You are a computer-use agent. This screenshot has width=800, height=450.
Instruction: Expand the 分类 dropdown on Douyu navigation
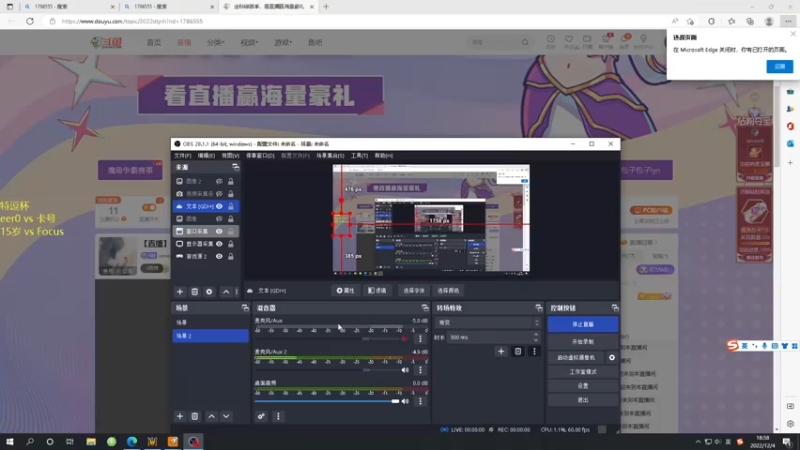pyautogui.click(x=215, y=42)
